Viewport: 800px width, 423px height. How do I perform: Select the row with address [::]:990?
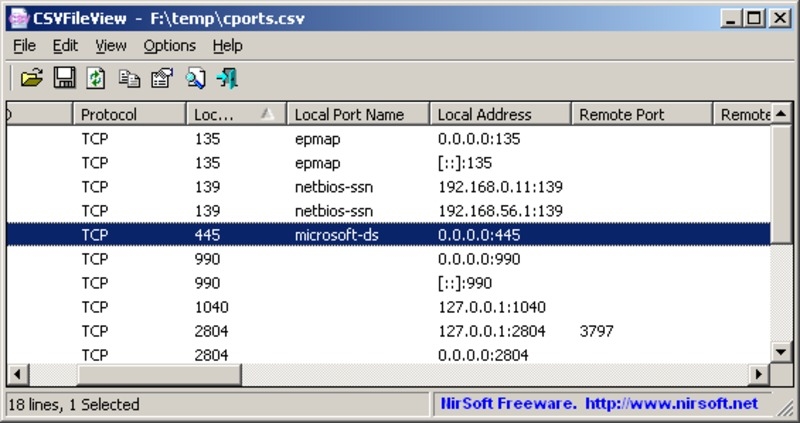(389, 283)
